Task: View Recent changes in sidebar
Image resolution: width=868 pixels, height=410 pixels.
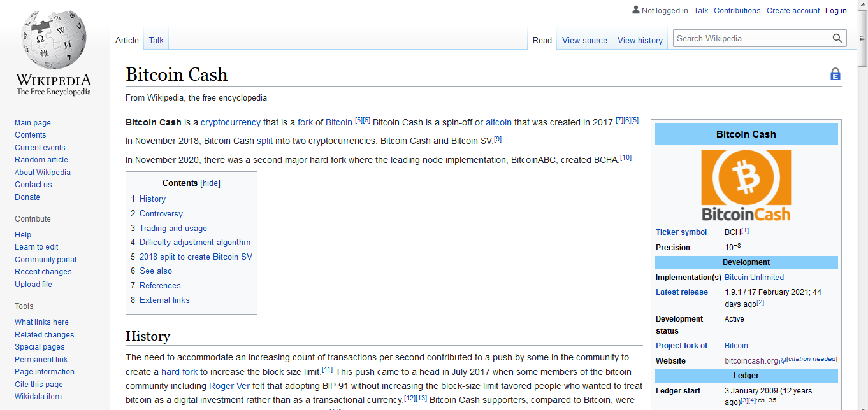Action: (43, 272)
